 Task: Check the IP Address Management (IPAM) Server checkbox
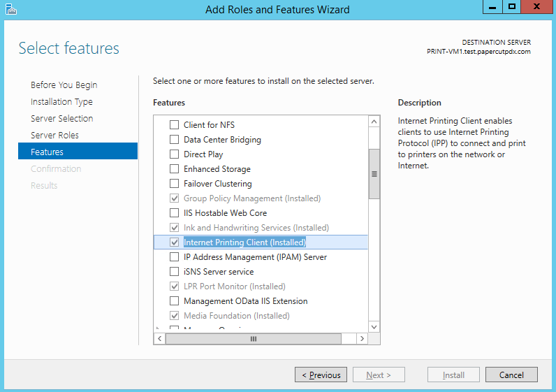[174, 257]
